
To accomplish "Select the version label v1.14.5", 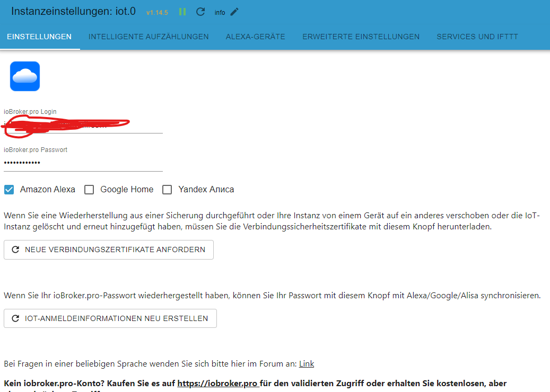I will pyautogui.click(x=157, y=13).
